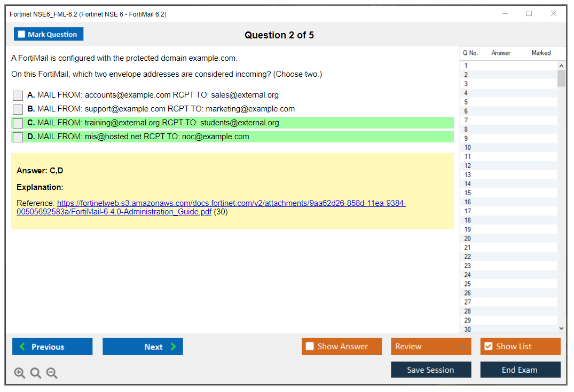Toggle the Show Answer checkbox

pyautogui.click(x=310, y=347)
